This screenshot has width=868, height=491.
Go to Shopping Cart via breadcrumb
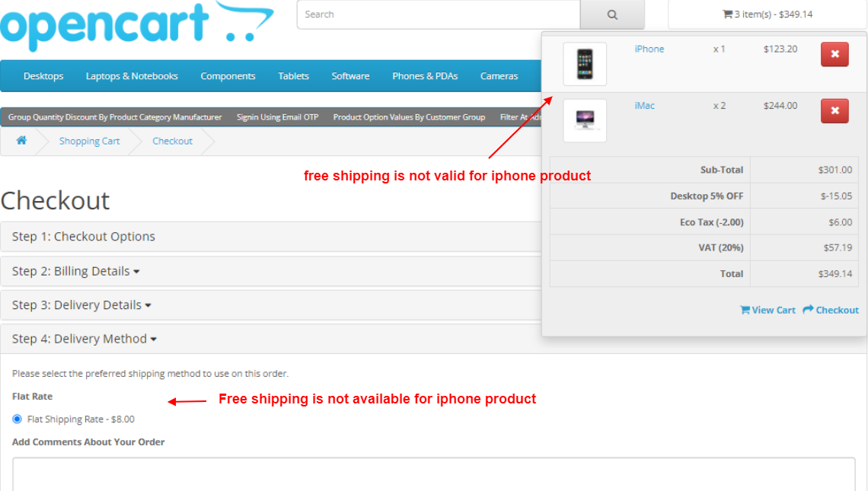click(89, 141)
